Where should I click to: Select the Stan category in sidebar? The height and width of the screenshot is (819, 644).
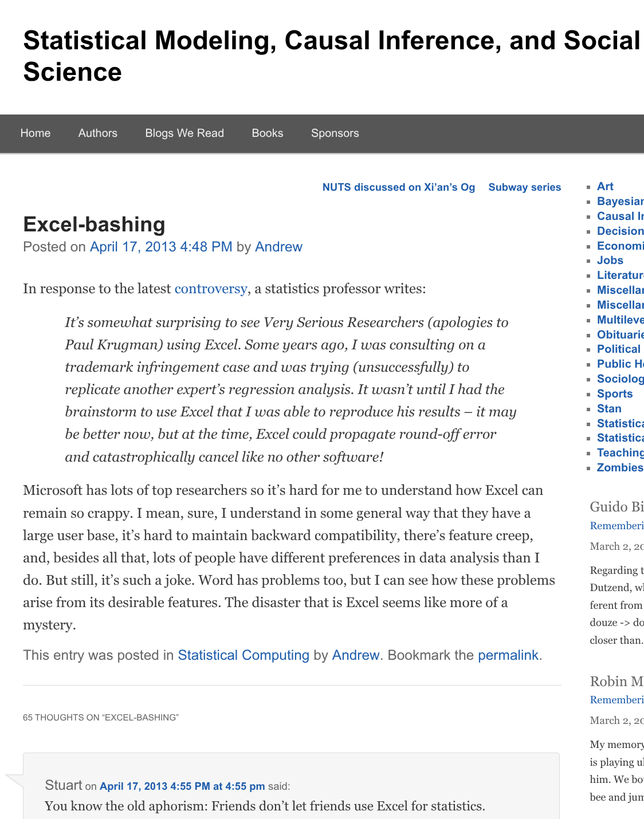coord(609,408)
